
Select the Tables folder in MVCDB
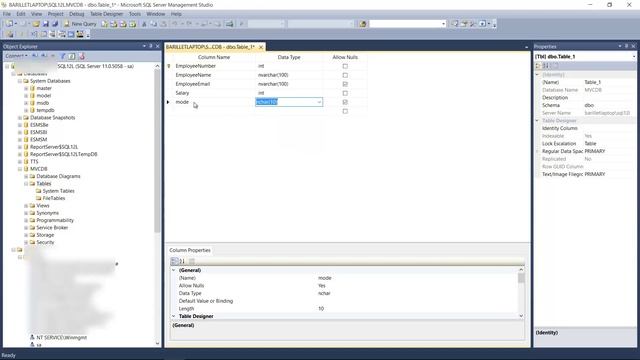44,184
